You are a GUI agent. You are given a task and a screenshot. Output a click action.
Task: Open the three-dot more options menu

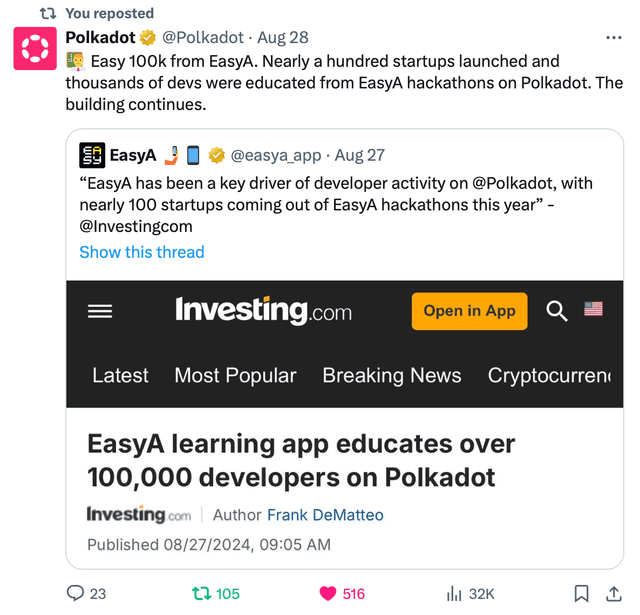click(x=613, y=37)
